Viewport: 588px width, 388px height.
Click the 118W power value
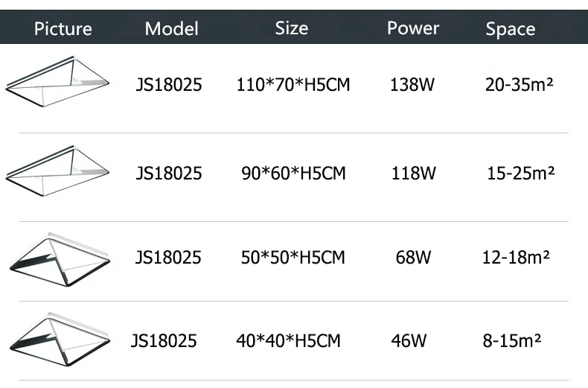pos(413,174)
